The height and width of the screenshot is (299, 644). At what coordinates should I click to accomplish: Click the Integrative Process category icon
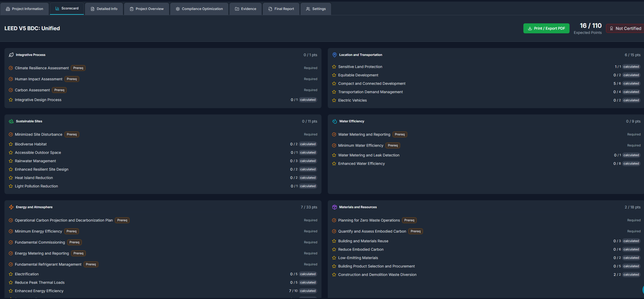[11, 55]
